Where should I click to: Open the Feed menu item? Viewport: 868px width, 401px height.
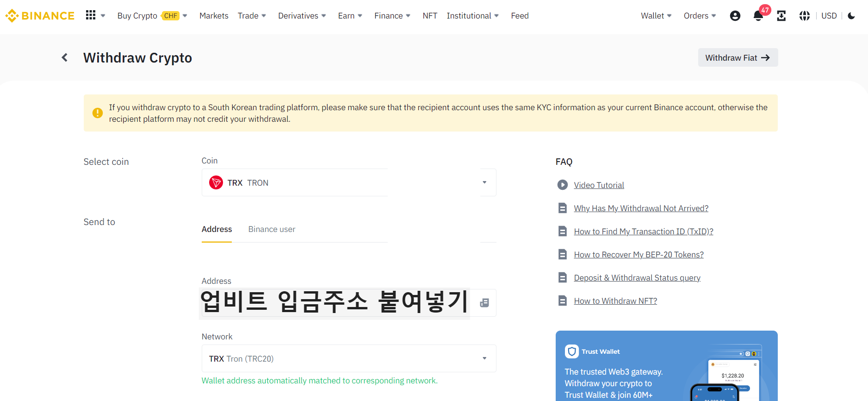[520, 16]
